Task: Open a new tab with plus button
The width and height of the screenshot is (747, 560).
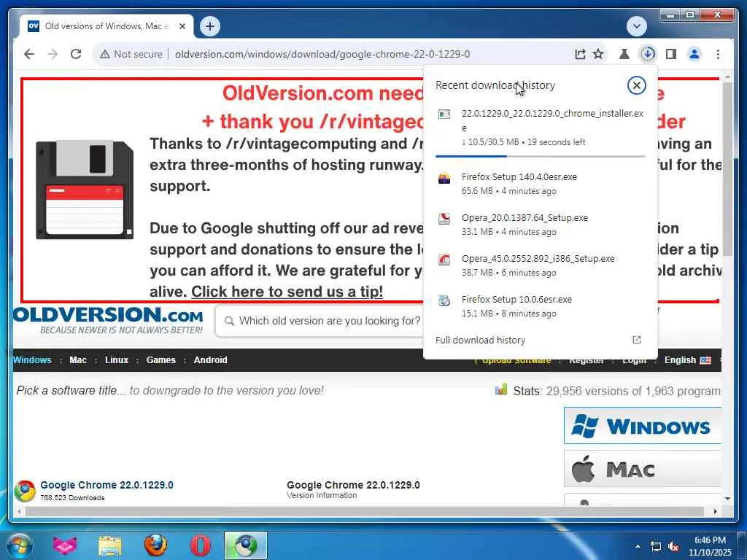Action: [x=210, y=26]
